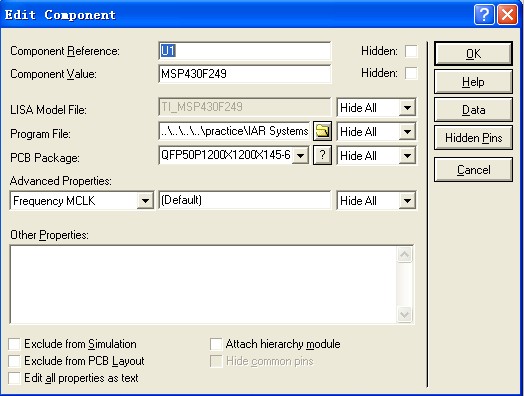Click the Help button
This screenshot has width=524, height=396.
pyautogui.click(x=473, y=82)
